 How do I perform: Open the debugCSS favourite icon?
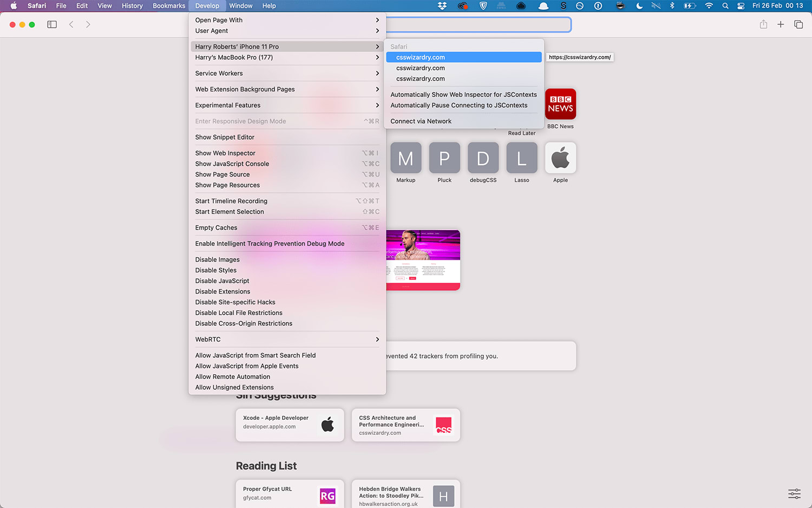click(483, 158)
